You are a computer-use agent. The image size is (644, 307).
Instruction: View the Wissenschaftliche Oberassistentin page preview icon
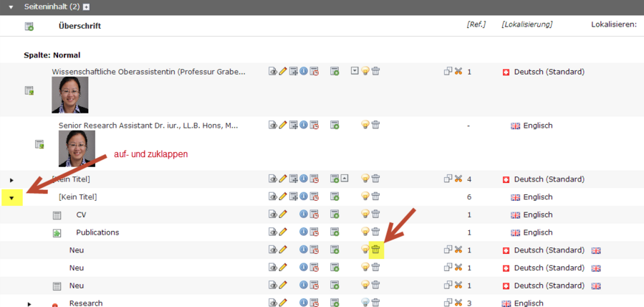[273, 71]
